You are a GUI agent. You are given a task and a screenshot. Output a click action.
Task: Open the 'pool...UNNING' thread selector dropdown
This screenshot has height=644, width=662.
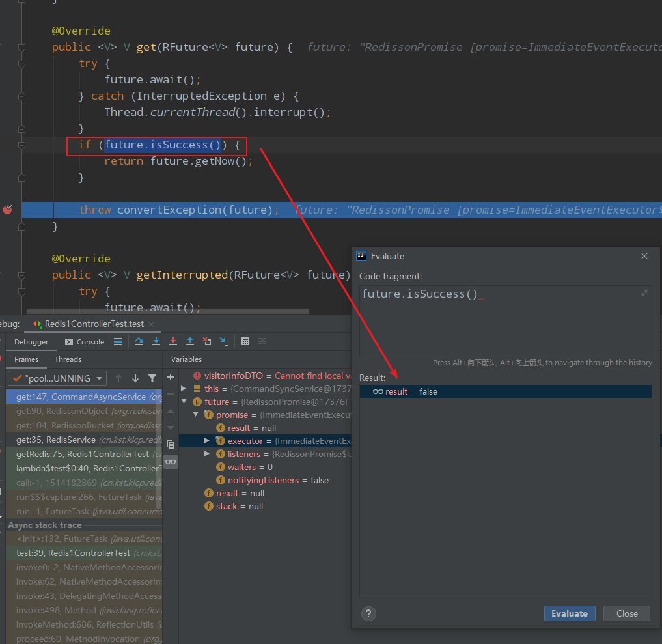[x=57, y=378]
